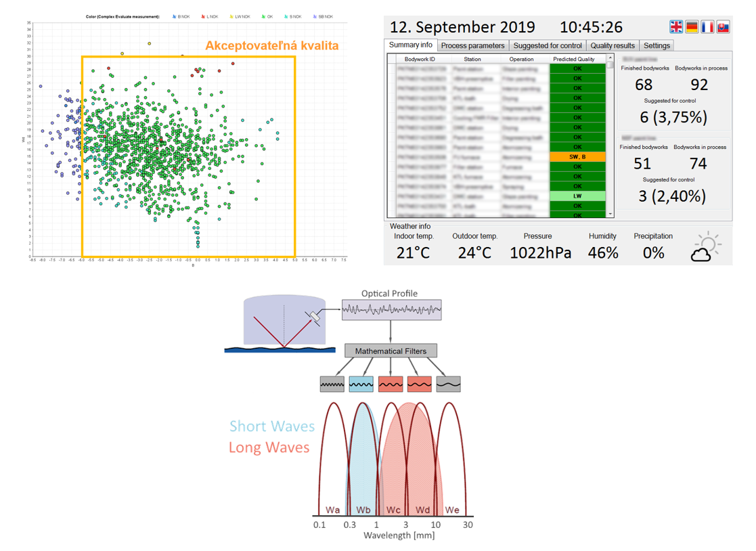Viewport: 756px width, 551px height.
Task: Select the light green LW quality cell
Action: [x=577, y=196]
